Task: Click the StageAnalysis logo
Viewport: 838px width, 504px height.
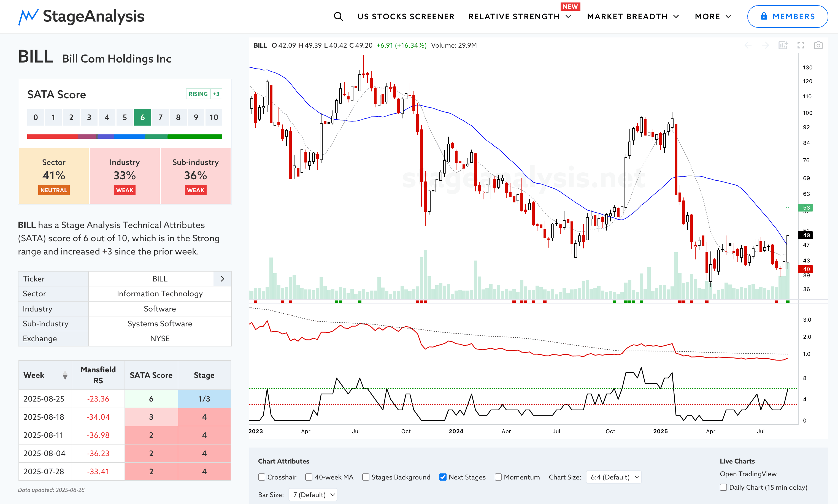Action: (81, 16)
